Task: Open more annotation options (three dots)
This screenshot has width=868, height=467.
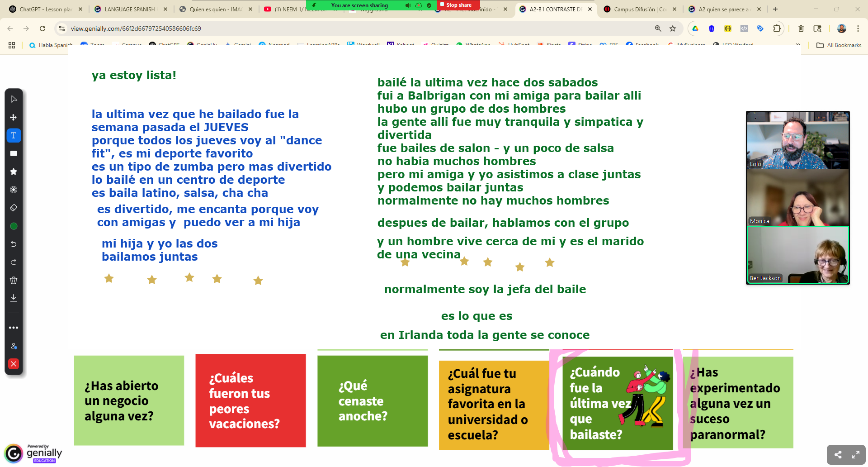Action: point(14,328)
